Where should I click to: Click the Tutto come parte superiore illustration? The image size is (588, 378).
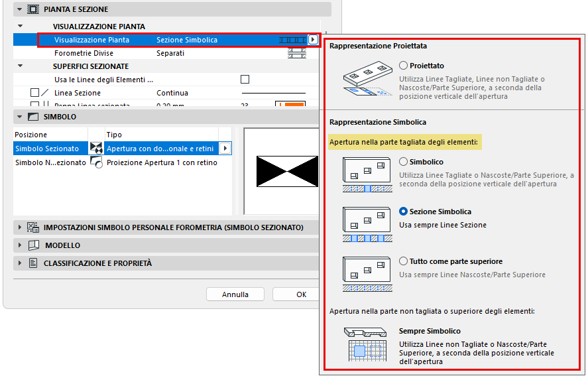(x=367, y=274)
